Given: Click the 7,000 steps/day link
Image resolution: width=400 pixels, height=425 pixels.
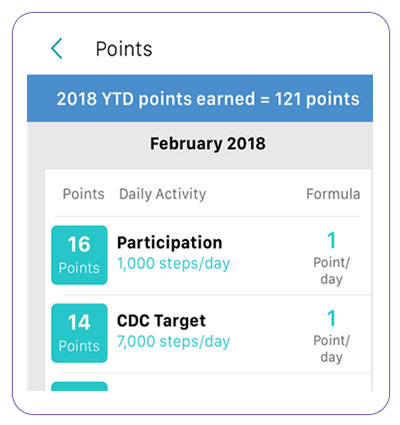Looking at the screenshot, I should 173,341.
